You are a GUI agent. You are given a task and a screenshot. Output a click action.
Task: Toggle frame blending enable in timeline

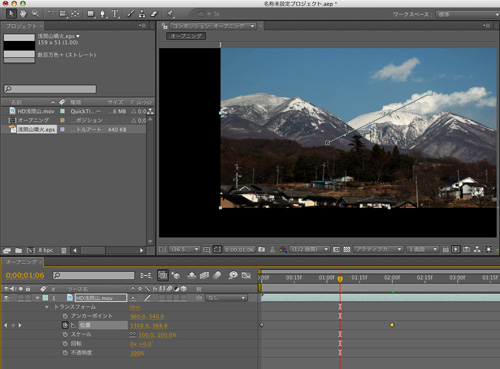pyautogui.click(x=204, y=275)
